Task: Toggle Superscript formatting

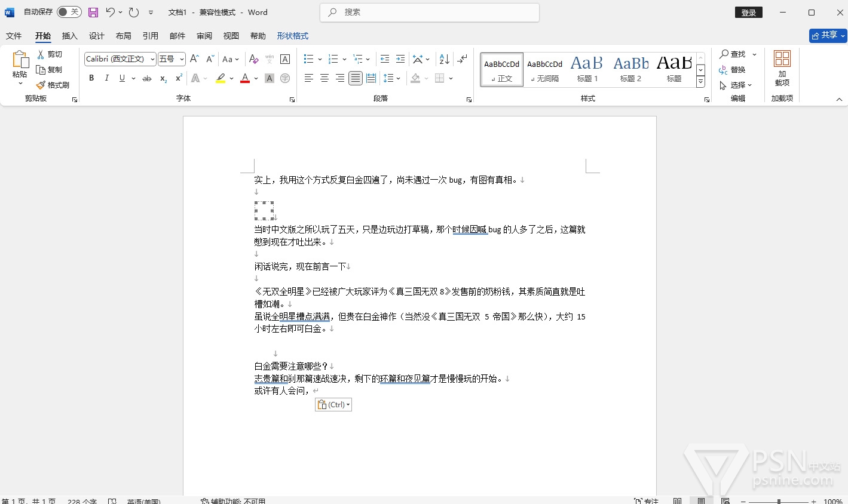Action: point(179,78)
